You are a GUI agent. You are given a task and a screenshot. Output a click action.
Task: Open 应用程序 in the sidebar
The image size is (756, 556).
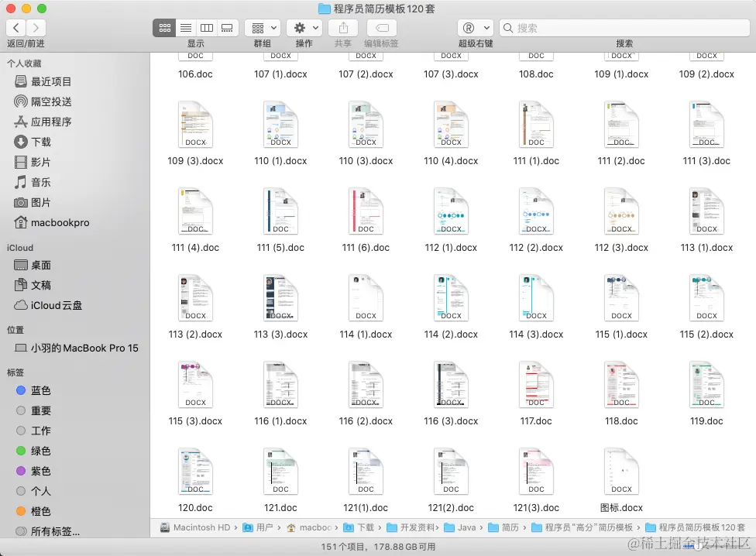[x=43, y=122]
